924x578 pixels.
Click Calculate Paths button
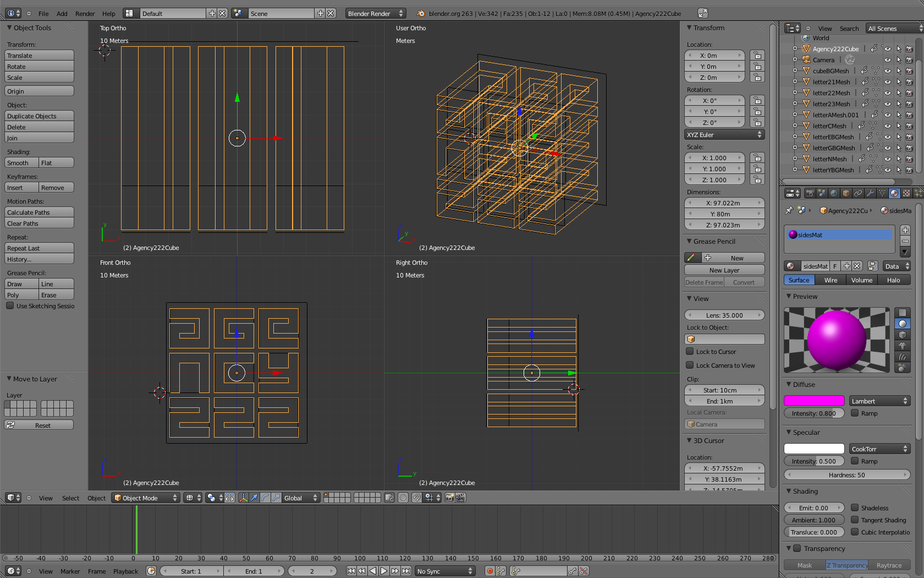point(39,212)
